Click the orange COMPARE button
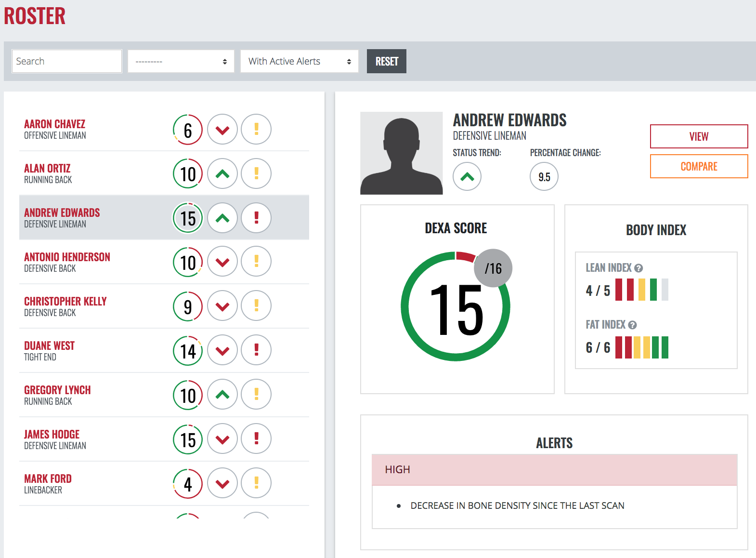This screenshot has width=756, height=558. [699, 166]
